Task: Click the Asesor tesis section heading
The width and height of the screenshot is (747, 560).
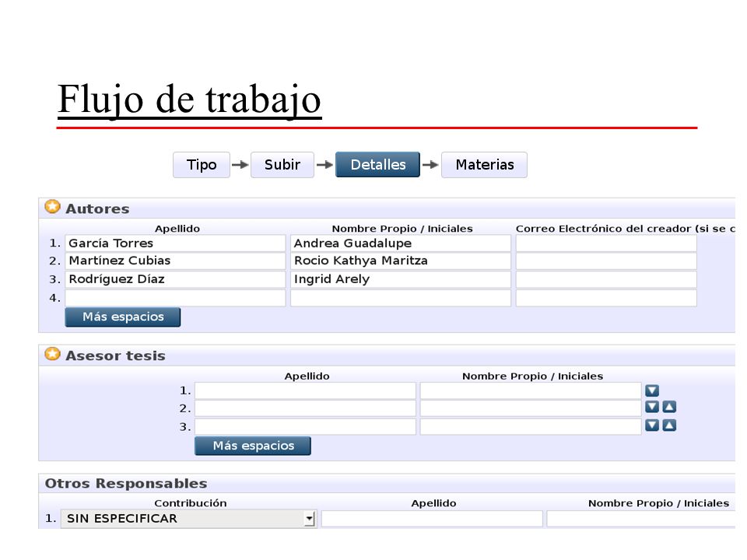Action: [115, 355]
